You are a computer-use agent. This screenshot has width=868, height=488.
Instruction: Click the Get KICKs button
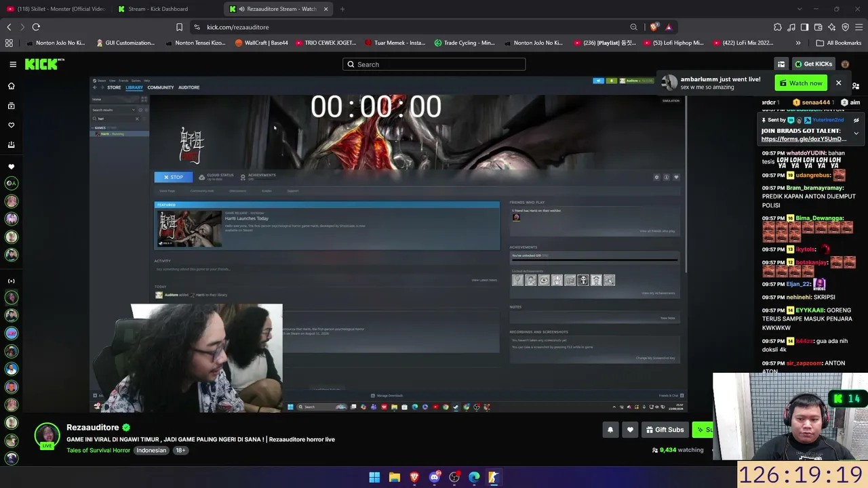tap(812, 64)
